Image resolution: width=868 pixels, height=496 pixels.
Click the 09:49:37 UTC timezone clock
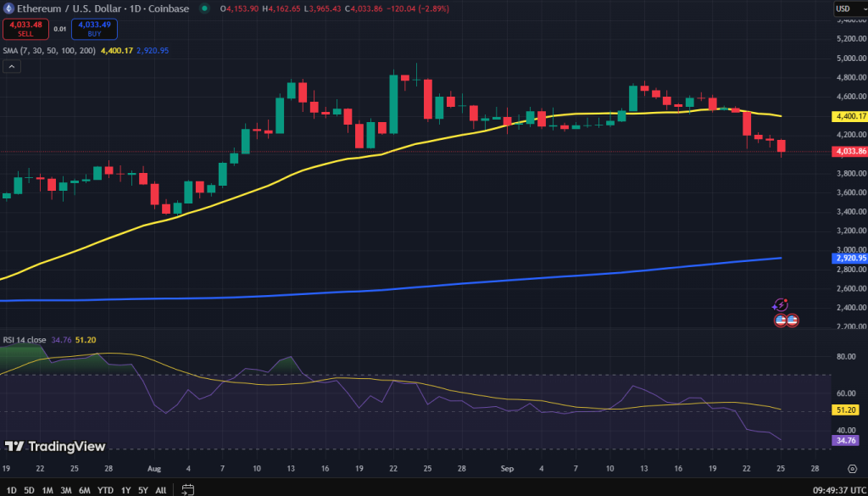click(838, 490)
